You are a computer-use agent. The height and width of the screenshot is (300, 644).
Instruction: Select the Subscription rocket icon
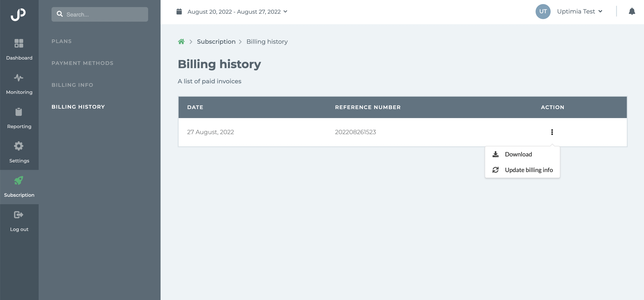[19, 180]
